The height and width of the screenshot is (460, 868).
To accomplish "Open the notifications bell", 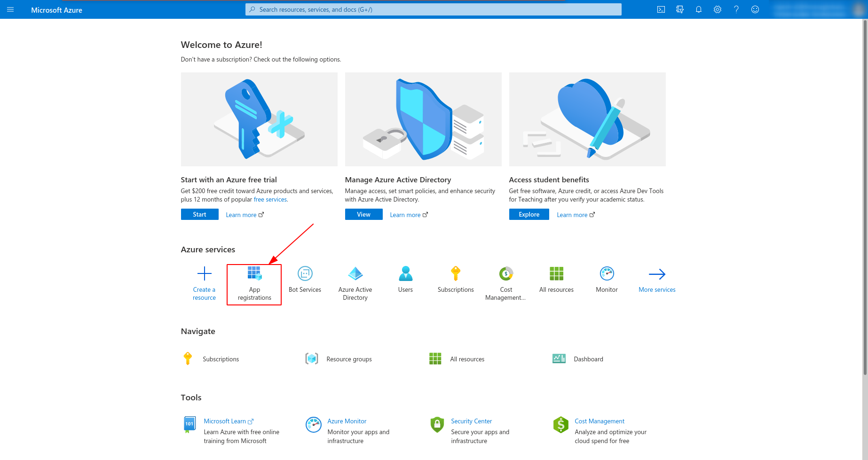I will [699, 9].
